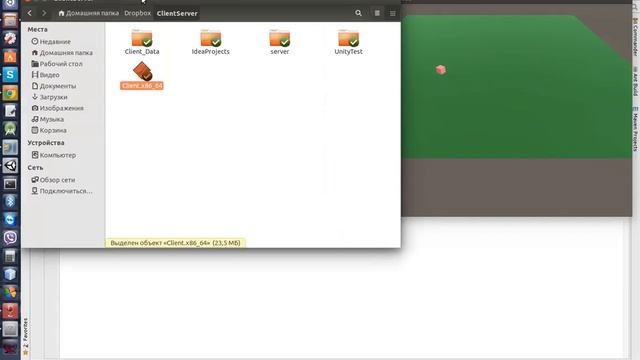Click the pink cube in Unity scene
640x360 pixels.
[x=441, y=70]
